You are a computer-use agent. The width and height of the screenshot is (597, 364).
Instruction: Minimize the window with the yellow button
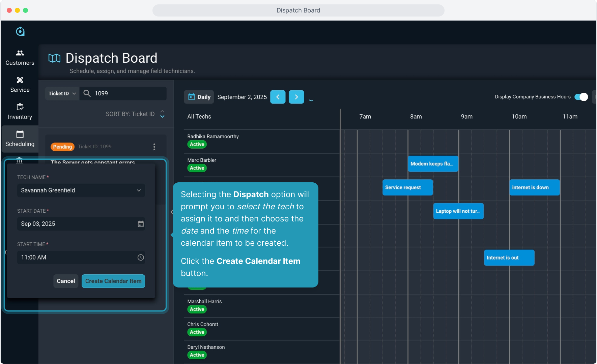18,10
